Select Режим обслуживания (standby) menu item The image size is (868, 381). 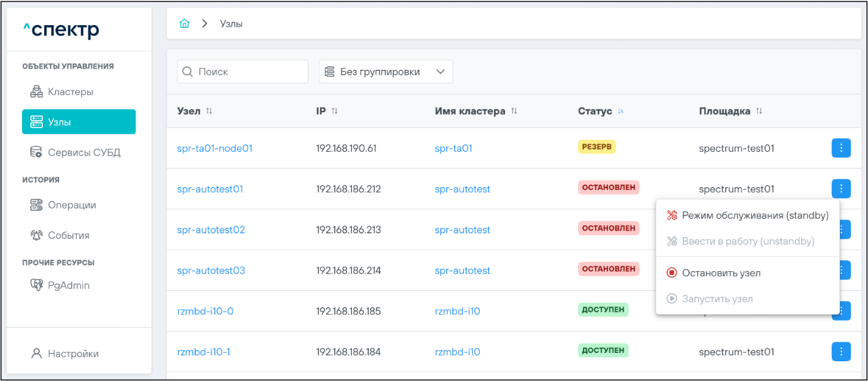pyautogui.click(x=755, y=216)
